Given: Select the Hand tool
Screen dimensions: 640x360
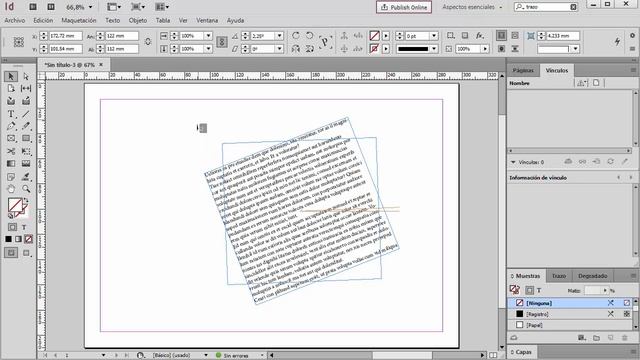Looking at the screenshot, I should tap(11, 189).
